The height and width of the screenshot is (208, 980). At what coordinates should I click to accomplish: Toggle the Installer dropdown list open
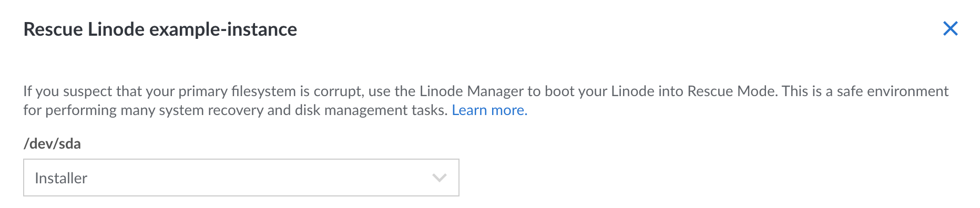(x=241, y=178)
